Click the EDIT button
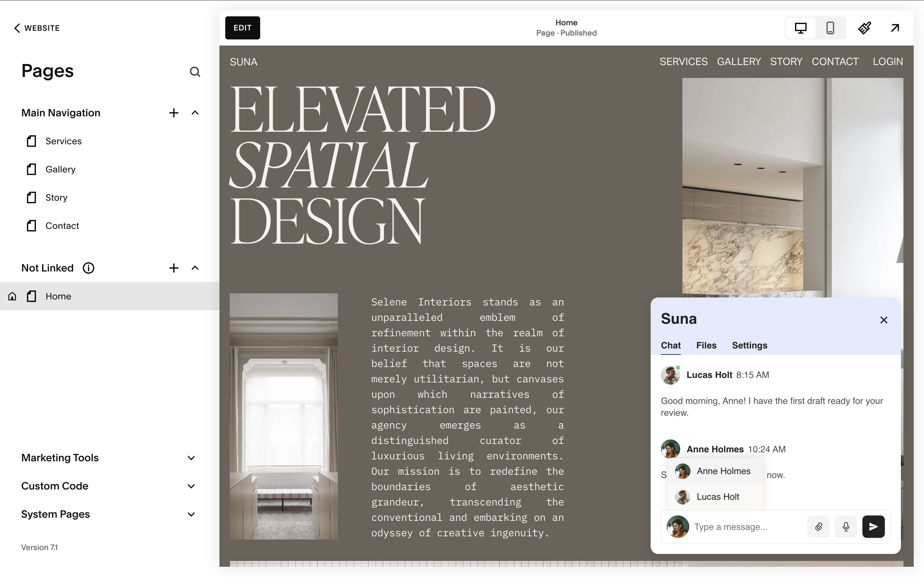This screenshot has width=924, height=577. point(243,28)
